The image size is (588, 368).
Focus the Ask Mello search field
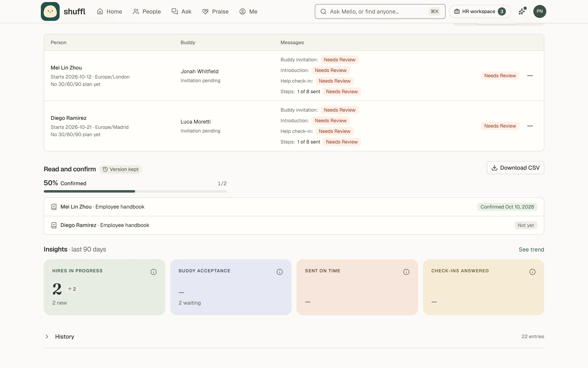tap(380, 11)
